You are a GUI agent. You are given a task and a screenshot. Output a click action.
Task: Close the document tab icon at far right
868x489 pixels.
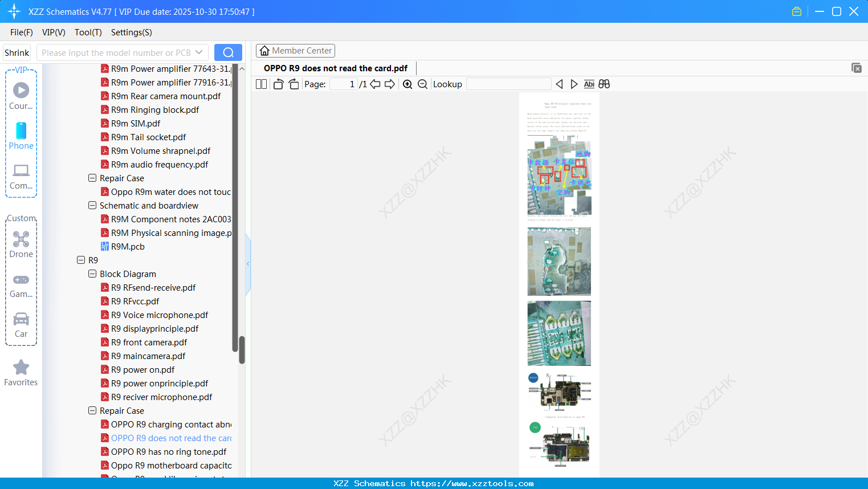(856, 68)
